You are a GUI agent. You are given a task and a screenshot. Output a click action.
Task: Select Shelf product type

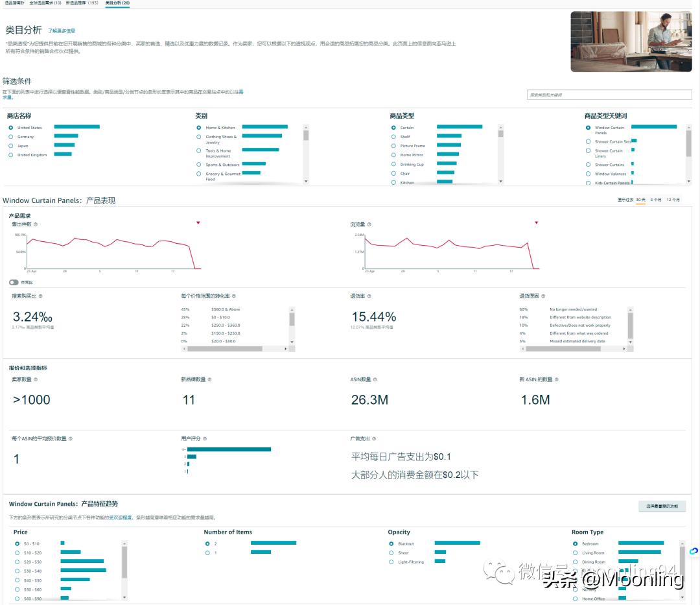(x=393, y=137)
